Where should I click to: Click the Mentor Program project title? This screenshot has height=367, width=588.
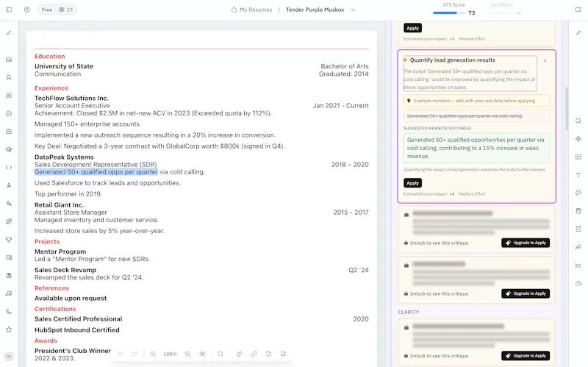60,252
